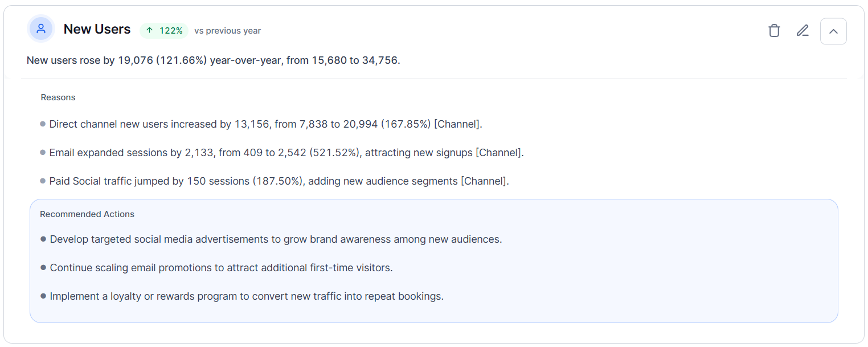This screenshot has width=868, height=347.
Task: Collapse the New Users card
Action: 833,31
